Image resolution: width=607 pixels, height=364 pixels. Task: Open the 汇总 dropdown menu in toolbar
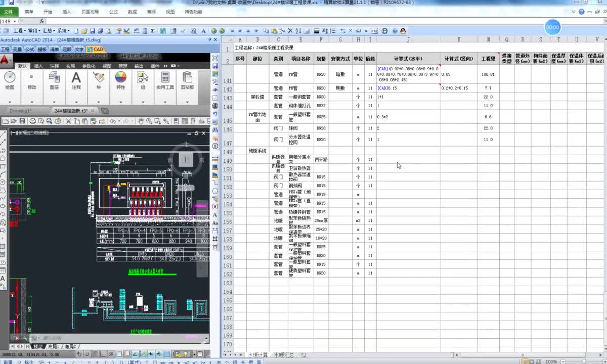pos(49,31)
